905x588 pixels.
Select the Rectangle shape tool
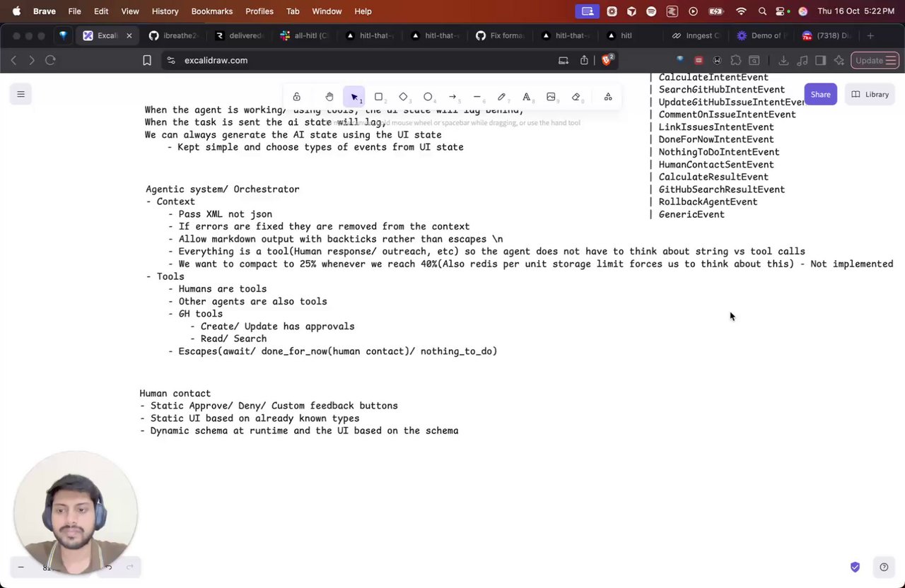tap(379, 97)
